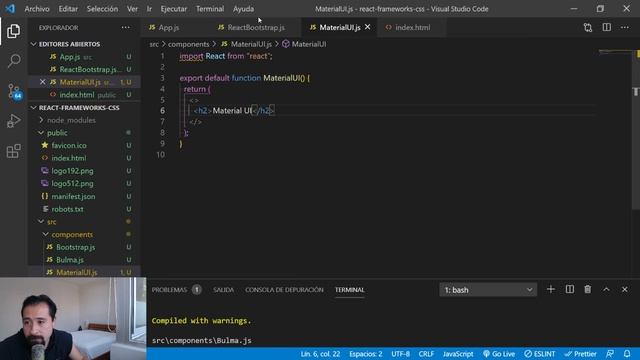Image resolution: width=640 pixels, height=360 pixels.
Task: Split the terminal panel
Action: (569, 289)
